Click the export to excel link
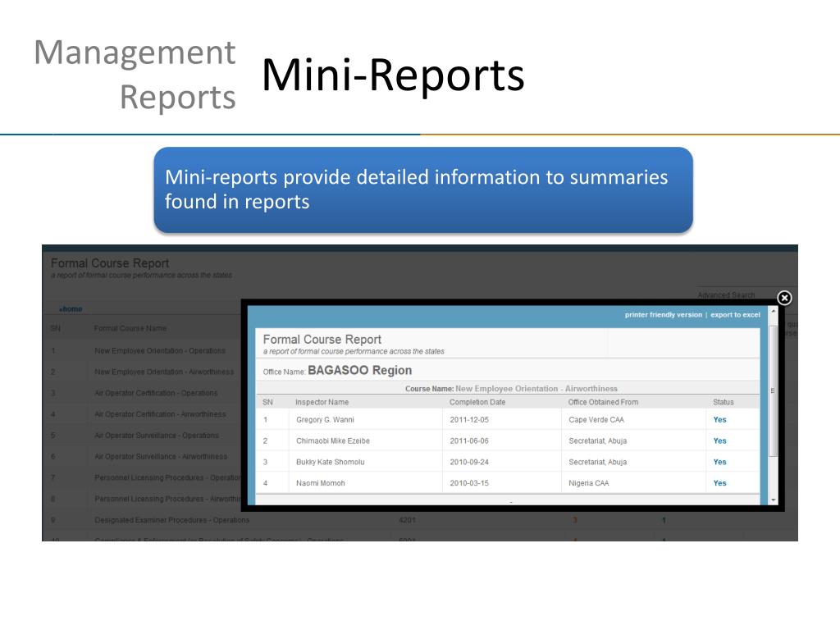 (736, 315)
